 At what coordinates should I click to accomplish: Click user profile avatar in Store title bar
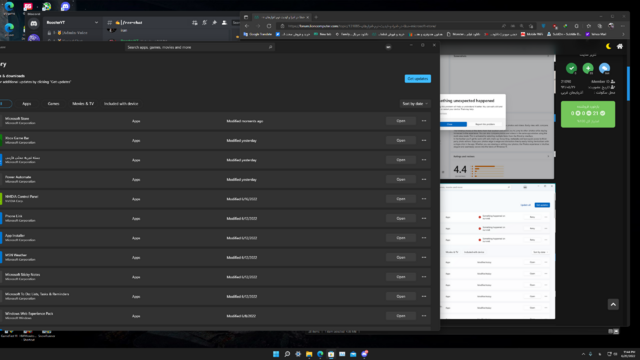pyautogui.click(x=388, y=47)
